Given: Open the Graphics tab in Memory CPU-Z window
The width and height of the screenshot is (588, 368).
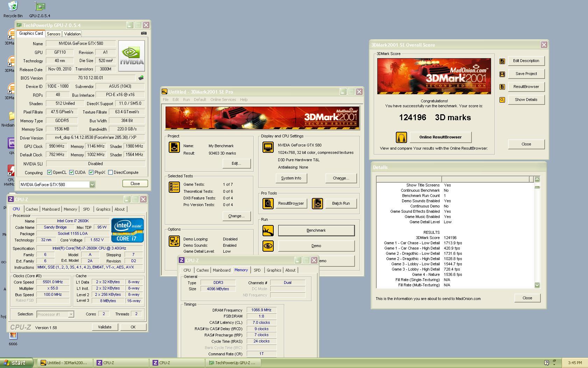Looking at the screenshot, I should point(274,270).
